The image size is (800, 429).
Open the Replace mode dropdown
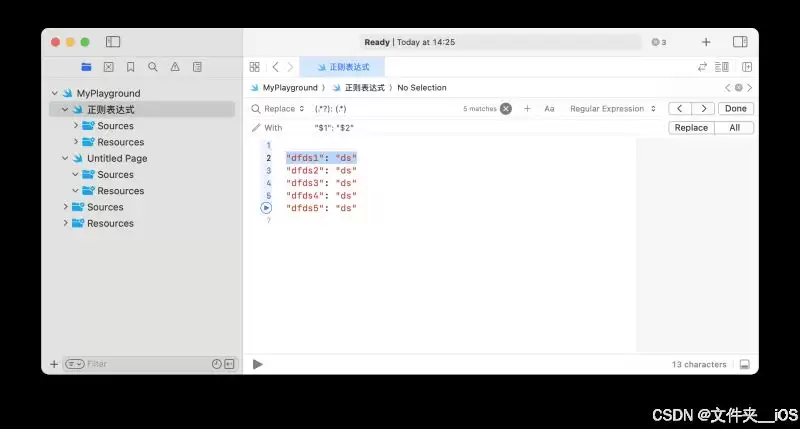(x=284, y=109)
